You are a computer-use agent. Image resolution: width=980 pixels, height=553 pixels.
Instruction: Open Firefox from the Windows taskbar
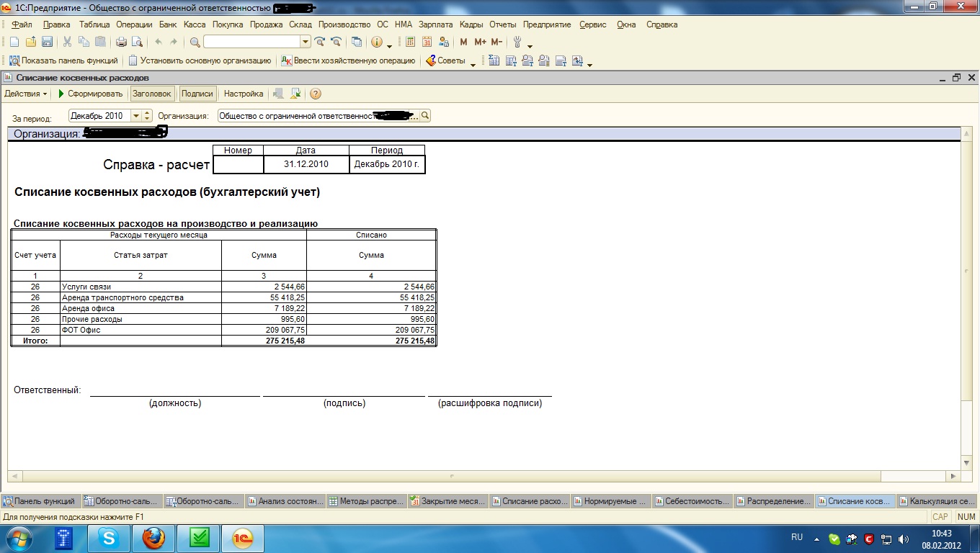pos(153,538)
